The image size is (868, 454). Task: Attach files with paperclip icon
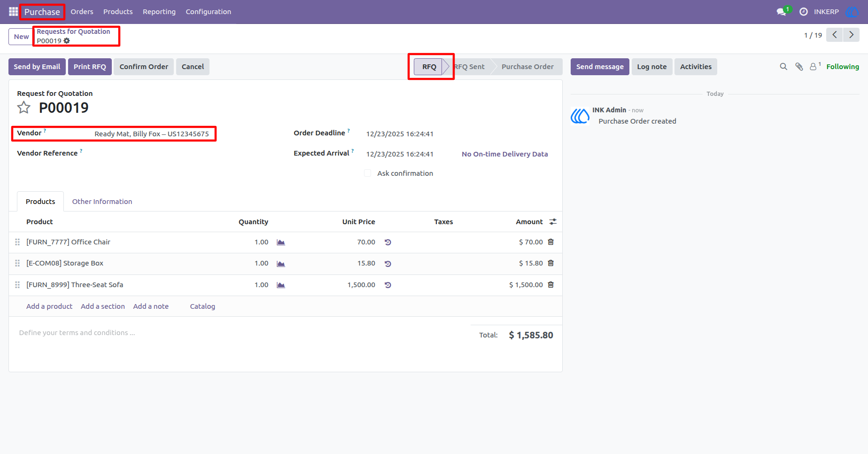coord(799,67)
